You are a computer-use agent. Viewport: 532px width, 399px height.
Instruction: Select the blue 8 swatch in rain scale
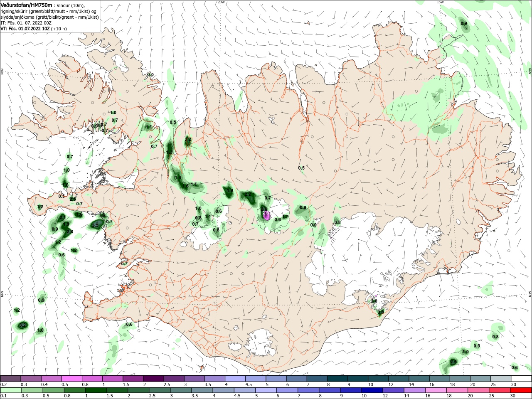329,390
